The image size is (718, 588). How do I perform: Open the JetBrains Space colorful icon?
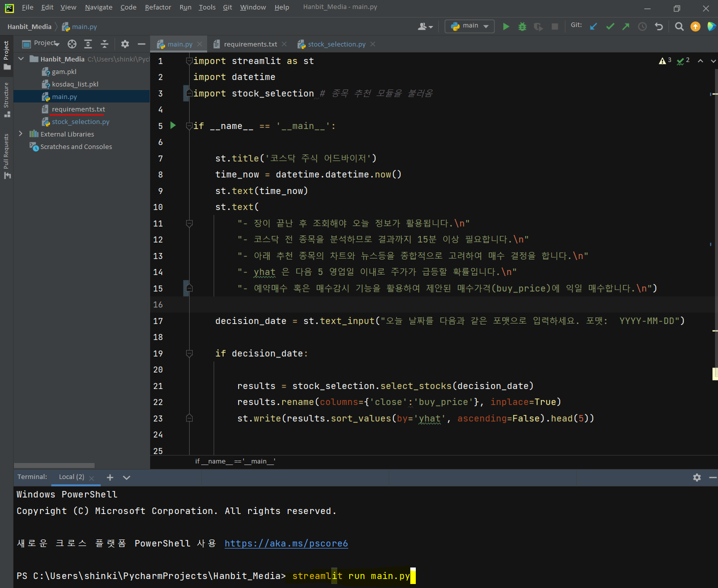[x=711, y=26]
